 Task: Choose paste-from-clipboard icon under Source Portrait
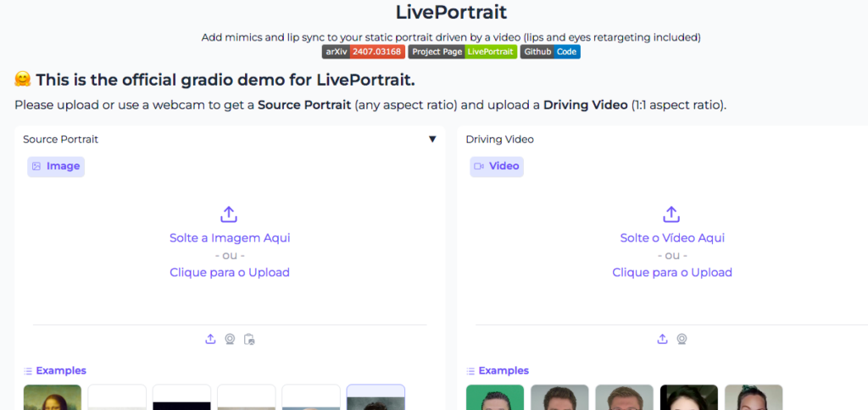tap(249, 339)
